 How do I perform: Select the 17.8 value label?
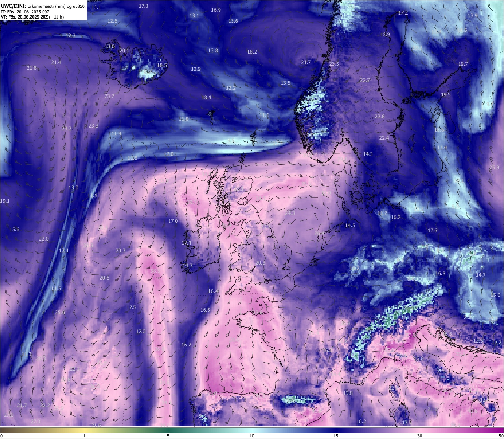[144, 6]
